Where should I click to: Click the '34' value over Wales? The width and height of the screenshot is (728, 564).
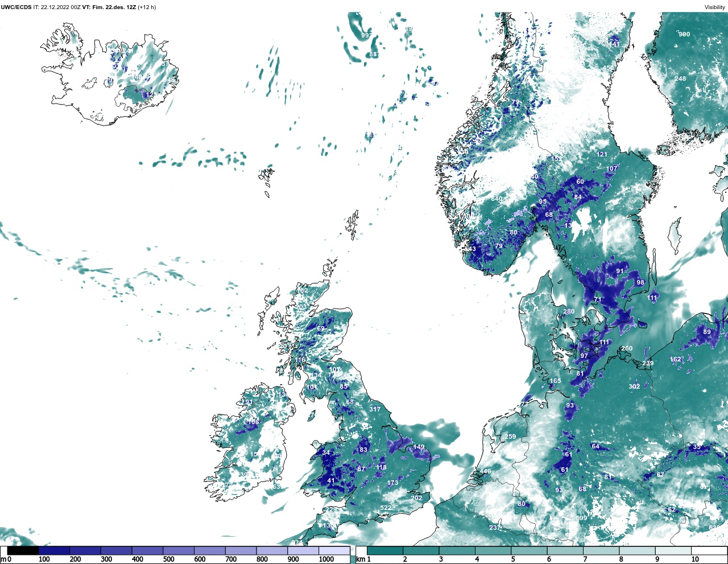coord(326,453)
